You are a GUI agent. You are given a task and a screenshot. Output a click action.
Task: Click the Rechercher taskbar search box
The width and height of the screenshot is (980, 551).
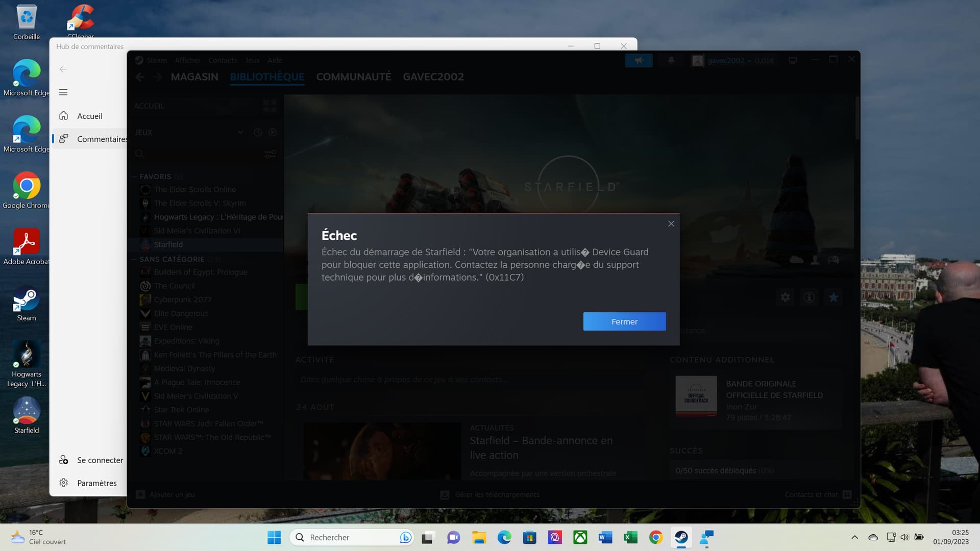tap(352, 537)
